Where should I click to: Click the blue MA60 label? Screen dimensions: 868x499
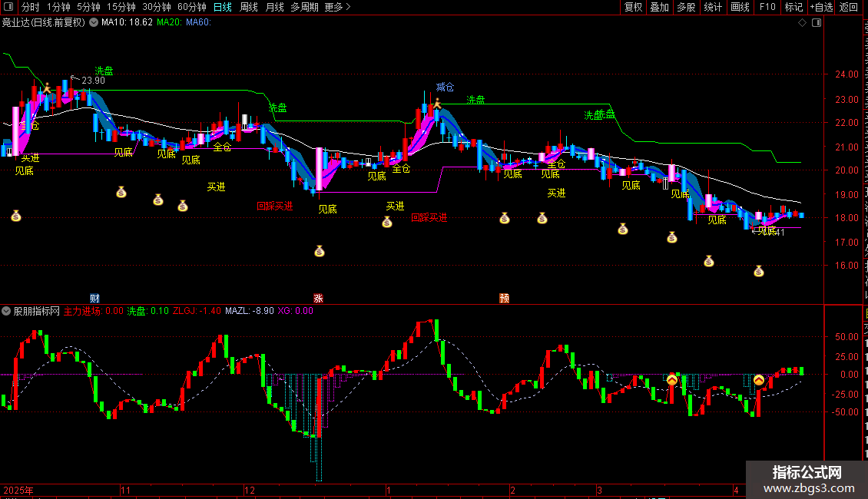[198, 22]
